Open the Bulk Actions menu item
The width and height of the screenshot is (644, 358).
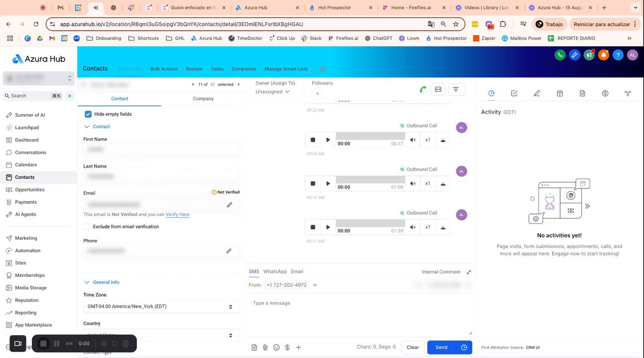point(164,69)
